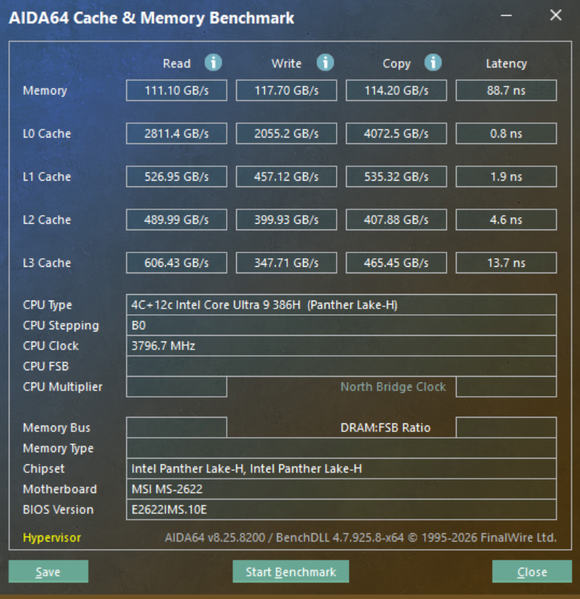Click the empty CPU Multiplier field

[x=177, y=387]
